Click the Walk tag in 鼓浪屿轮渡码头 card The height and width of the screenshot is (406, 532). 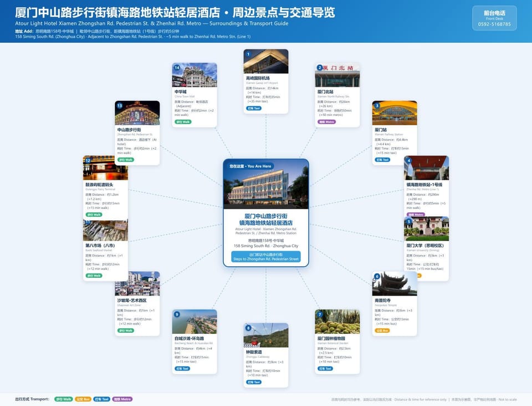click(94, 215)
